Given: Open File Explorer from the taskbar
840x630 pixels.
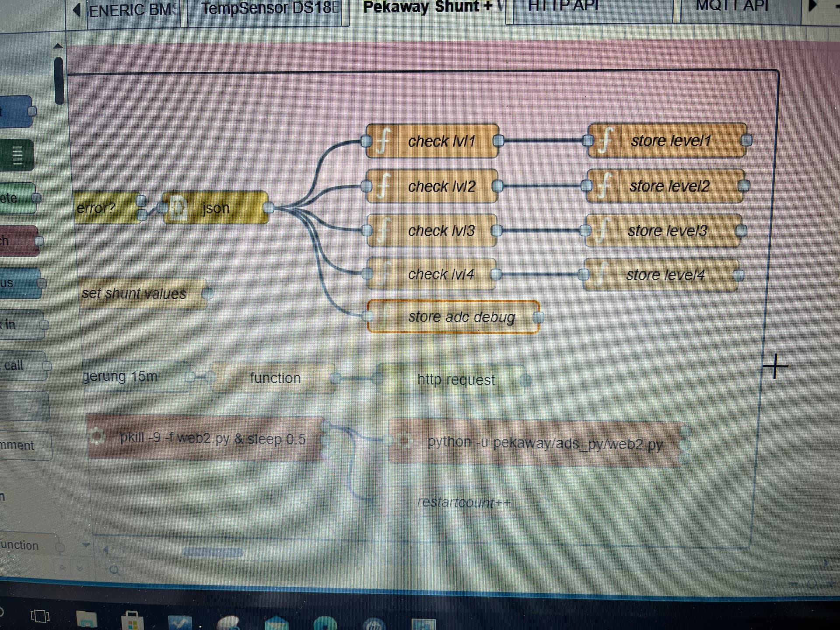Looking at the screenshot, I should tap(87, 619).
